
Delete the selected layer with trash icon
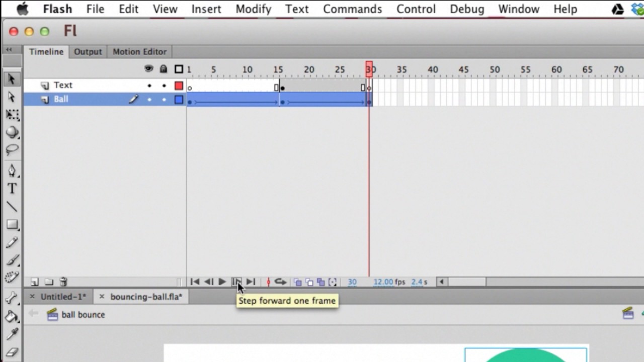63,282
